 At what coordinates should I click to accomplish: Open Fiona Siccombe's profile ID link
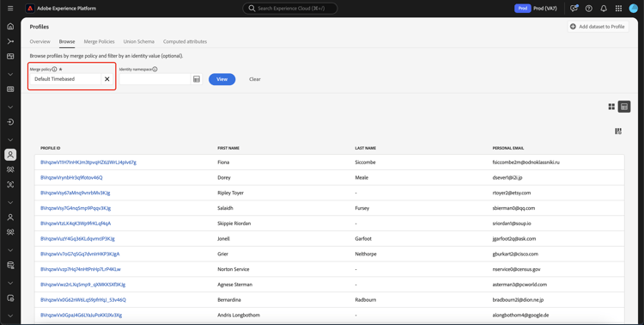[88, 162]
